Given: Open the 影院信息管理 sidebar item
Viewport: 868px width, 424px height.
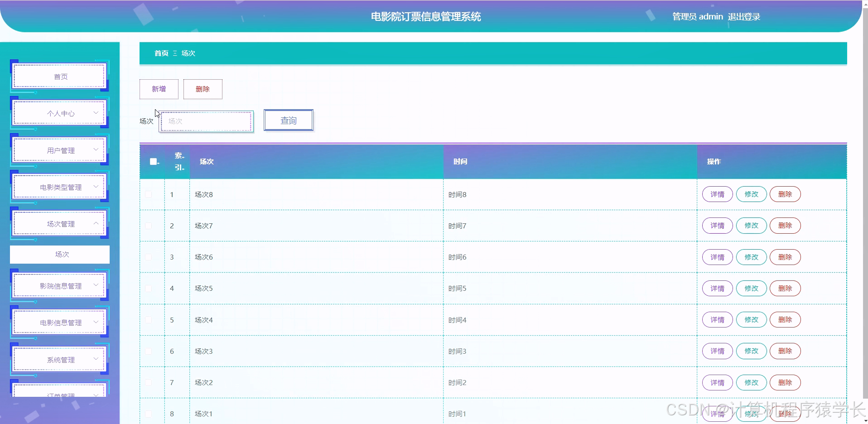Looking at the screenshot, I should coord(60,286).
